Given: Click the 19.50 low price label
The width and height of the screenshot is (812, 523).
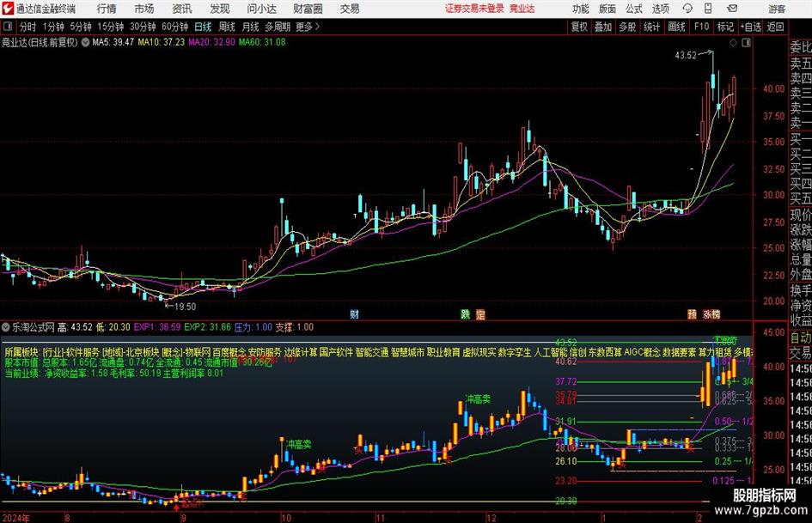Looking at the screenshot, I should coord(185,307).
